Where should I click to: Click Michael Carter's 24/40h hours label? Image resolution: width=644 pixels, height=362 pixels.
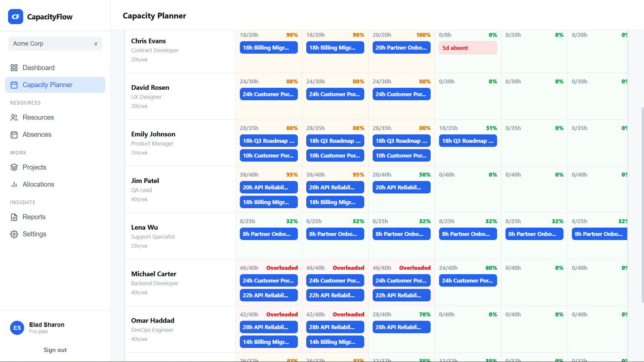click(x=448, y=268)
